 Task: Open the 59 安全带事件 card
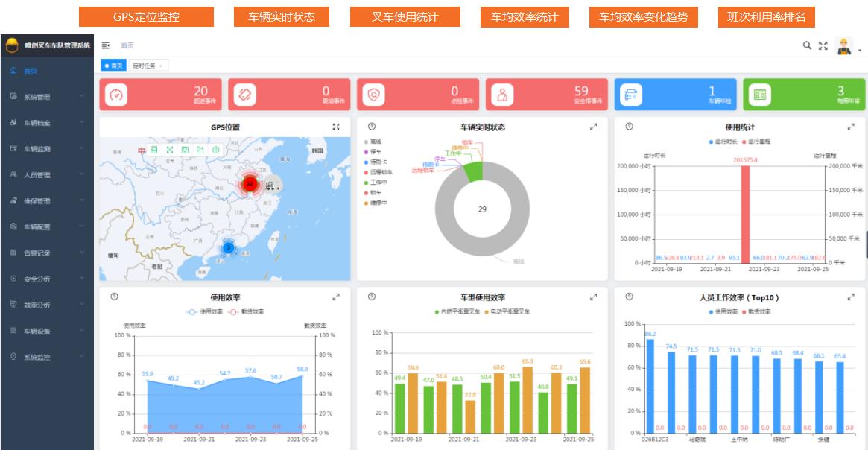tap(546, 94)
